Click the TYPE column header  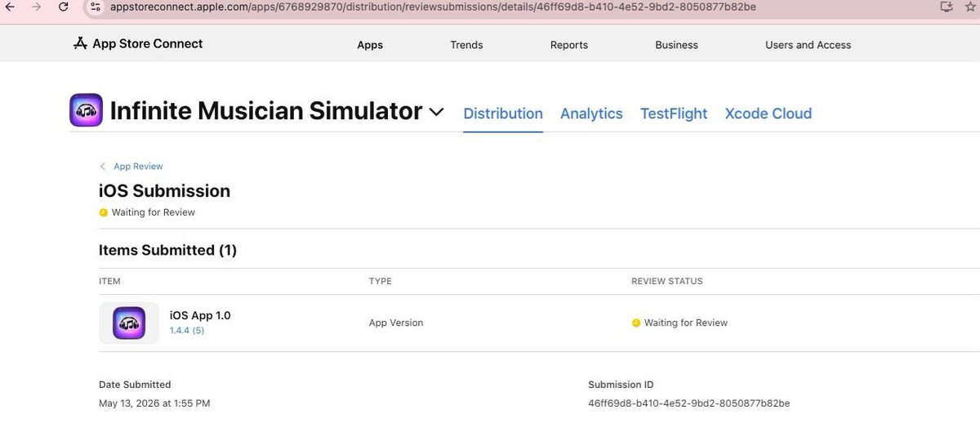(x=381, y=281)
